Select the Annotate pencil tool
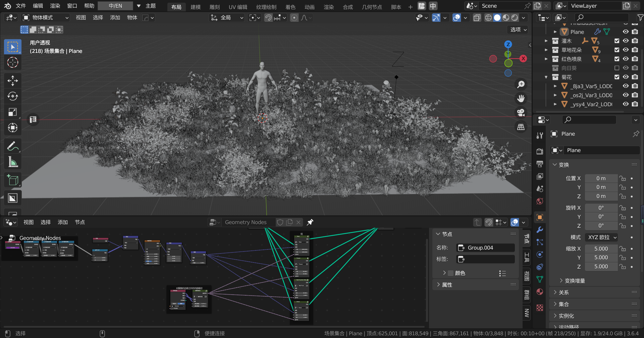The image size is (644, 338). (13, 146)
